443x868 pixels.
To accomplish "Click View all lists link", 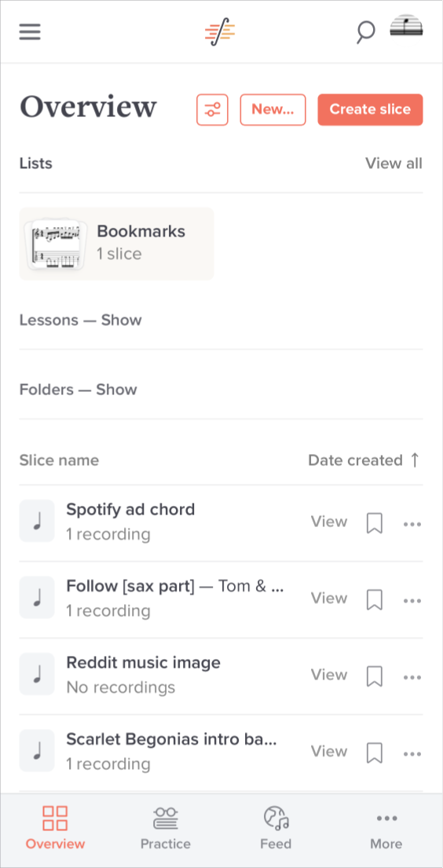I will [x=394, y=164].
